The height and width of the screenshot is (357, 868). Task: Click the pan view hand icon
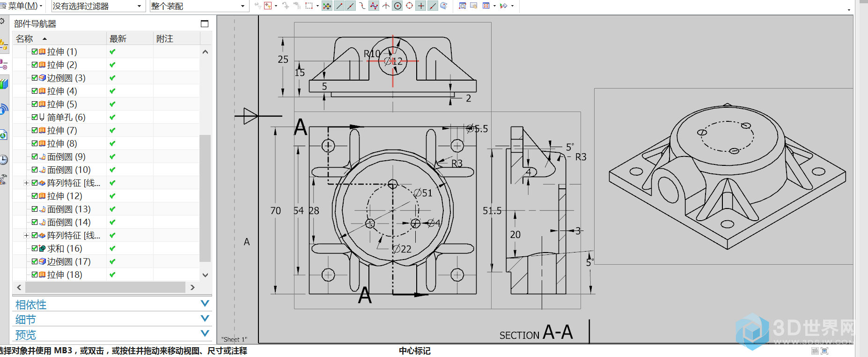click(474, 6)
